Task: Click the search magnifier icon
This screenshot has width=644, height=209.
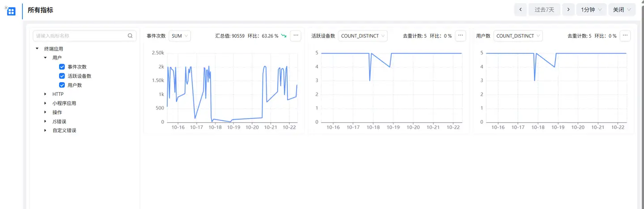Action: [x=130, y=36]
